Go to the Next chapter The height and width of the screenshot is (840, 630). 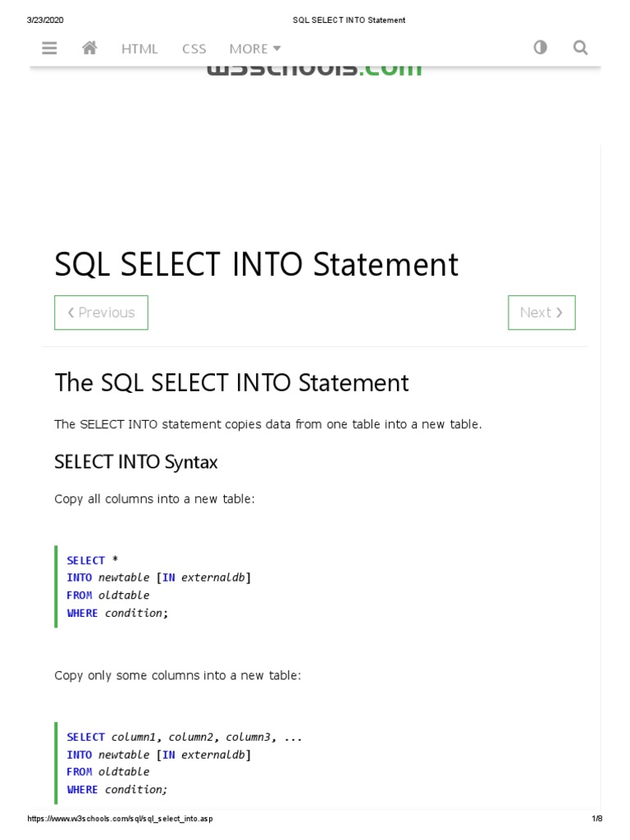pos(541,313)
